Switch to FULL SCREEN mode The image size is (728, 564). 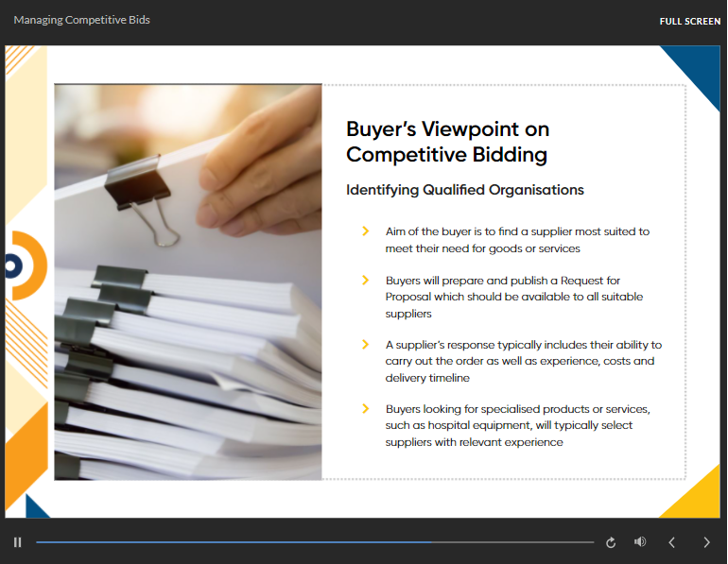tap(690, 22)
